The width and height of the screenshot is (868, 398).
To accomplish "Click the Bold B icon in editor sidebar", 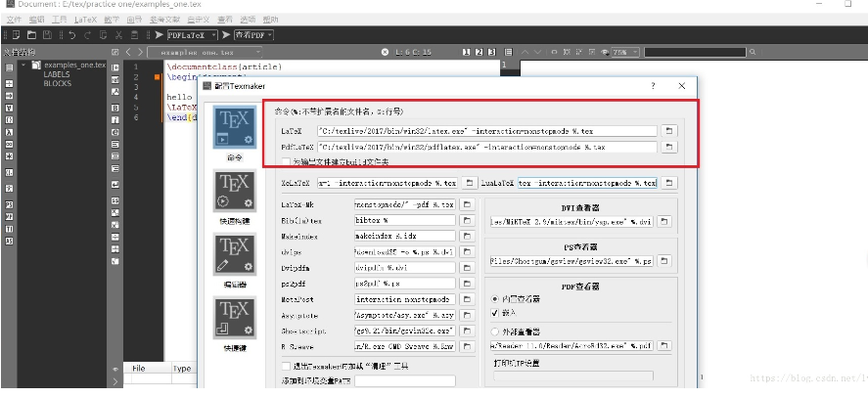I will [115, 108].
